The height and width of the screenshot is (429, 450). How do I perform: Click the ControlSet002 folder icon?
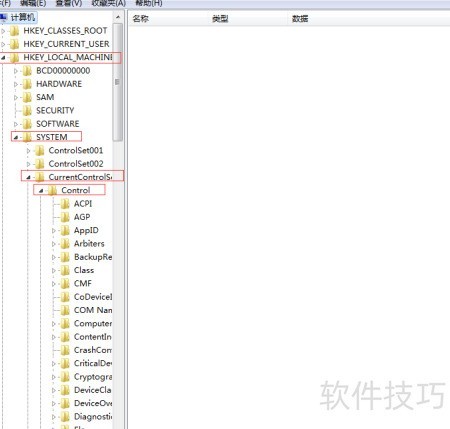pyautogui.click(x=40, y=164)
